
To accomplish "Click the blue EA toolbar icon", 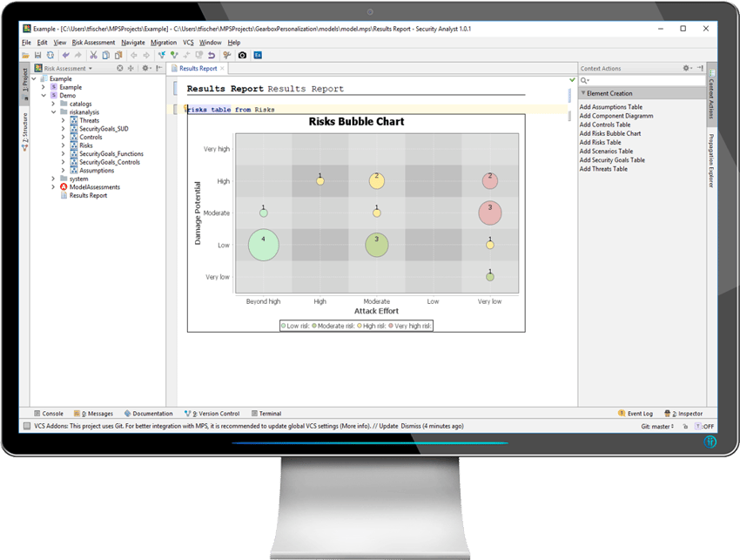I will [258, 55].
